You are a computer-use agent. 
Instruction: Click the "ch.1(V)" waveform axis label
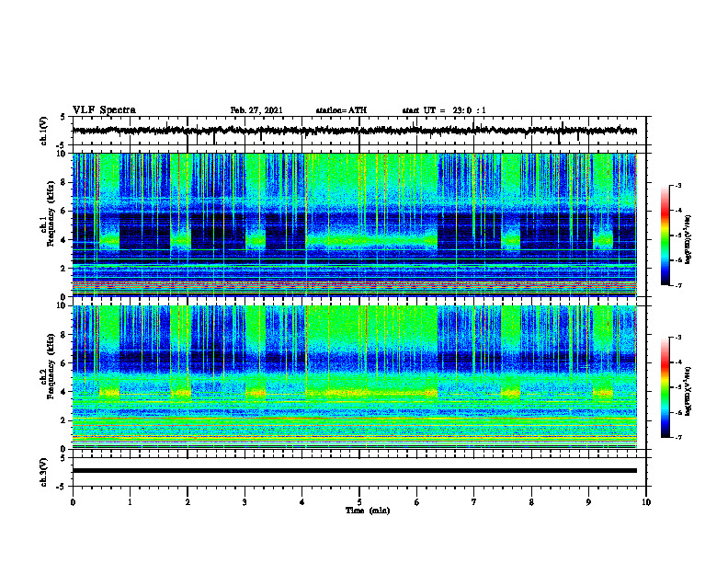coord(44,131)
